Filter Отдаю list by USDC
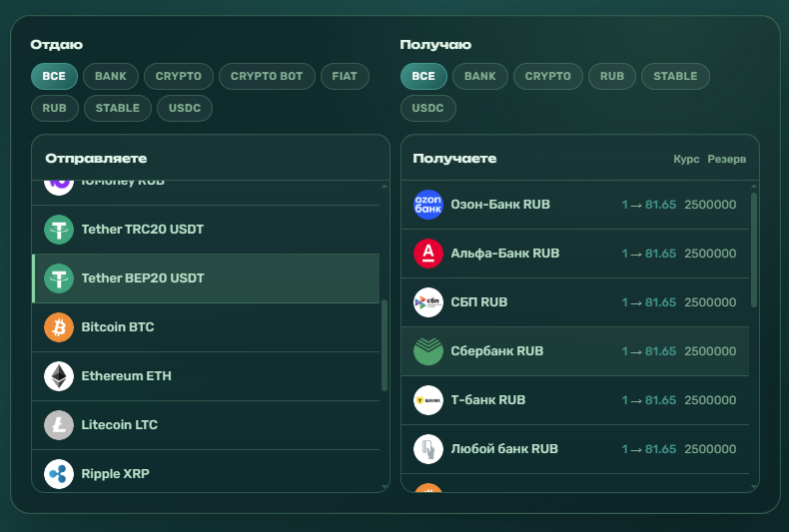 (x=185, y=108)
